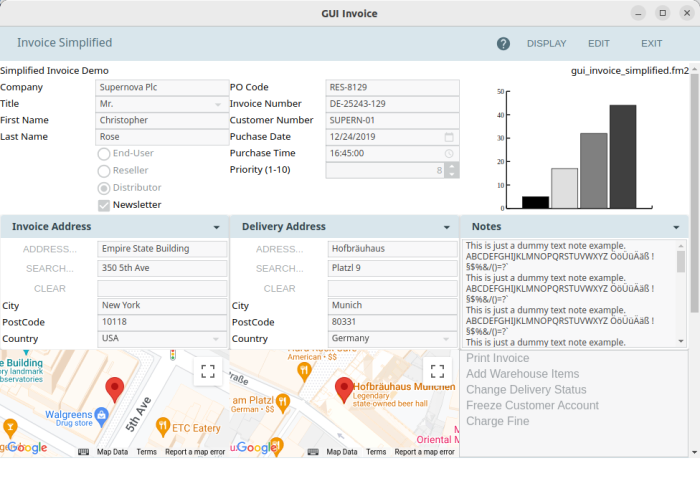The image size is (700, 481).
Task: Expand left map to fullscreen
Action: click(x=207, y=372)
